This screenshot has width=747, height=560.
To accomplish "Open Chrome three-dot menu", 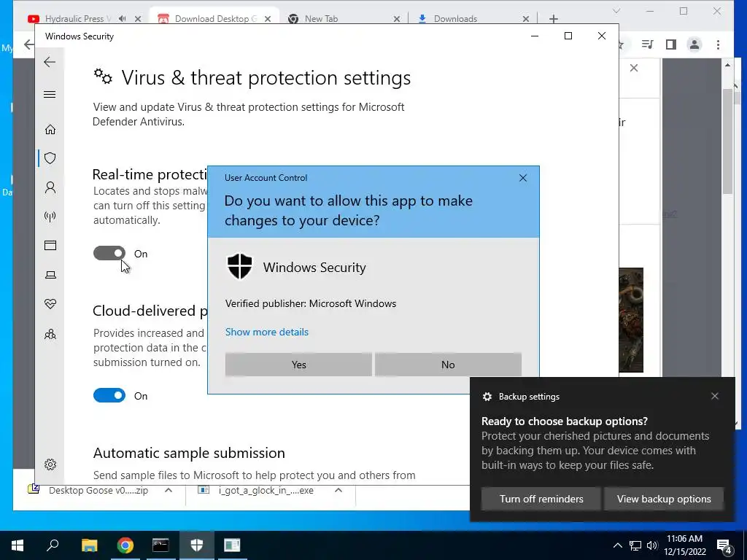I will (x=718, y=44).
